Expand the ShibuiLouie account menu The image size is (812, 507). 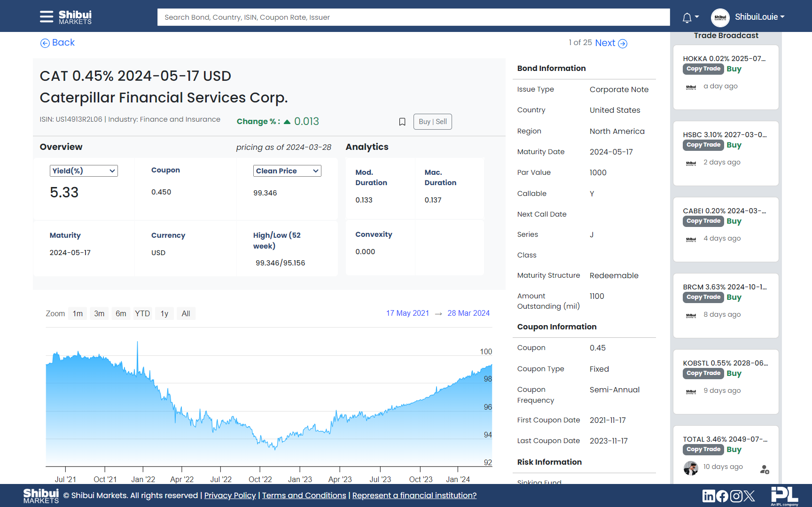tap(760, 17)
